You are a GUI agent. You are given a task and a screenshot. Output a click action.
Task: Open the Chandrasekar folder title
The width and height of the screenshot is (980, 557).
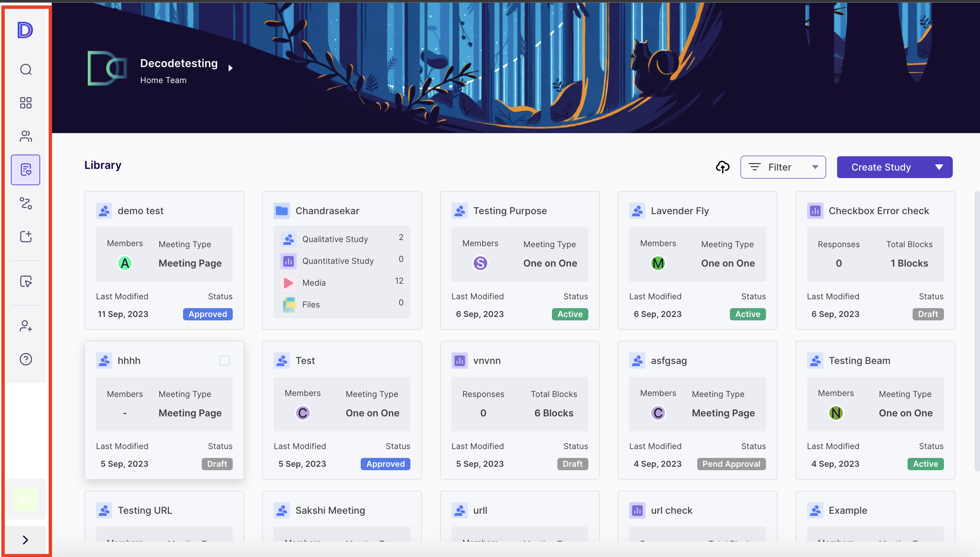click(327, 211)
